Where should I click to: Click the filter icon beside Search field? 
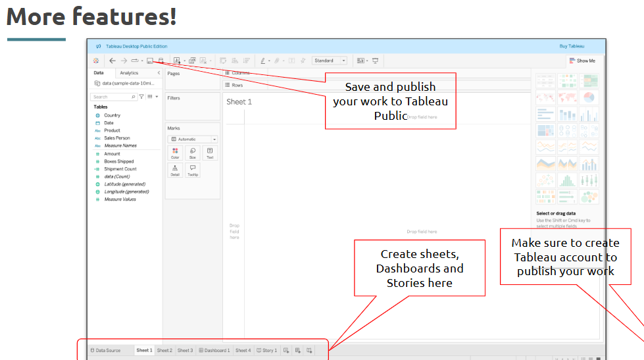(x=141, y=97)
